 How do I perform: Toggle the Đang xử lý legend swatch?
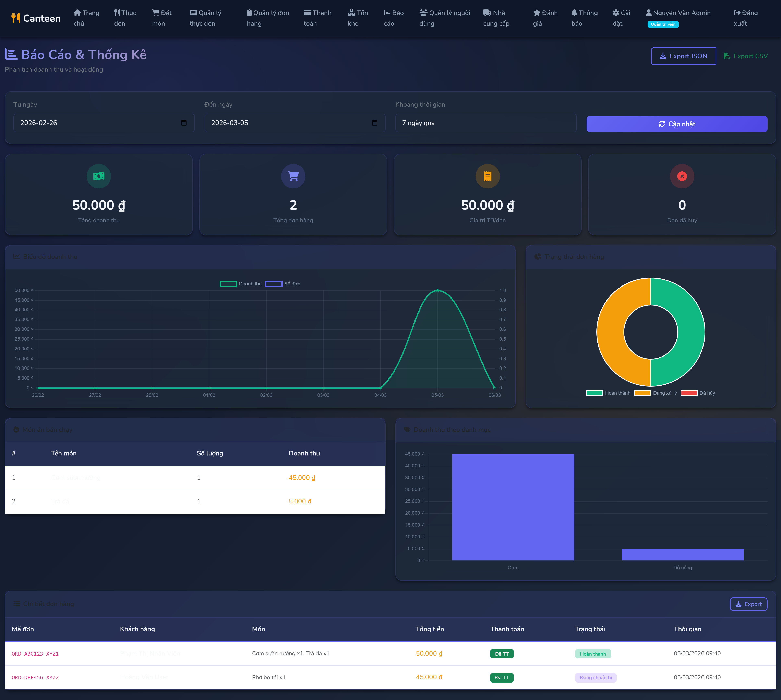643,393
